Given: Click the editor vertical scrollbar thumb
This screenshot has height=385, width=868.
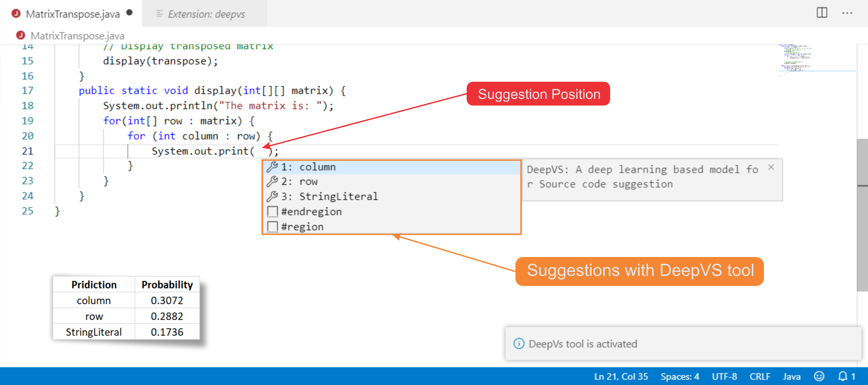Looking at the screenshot, I should (x=862, y=215).
